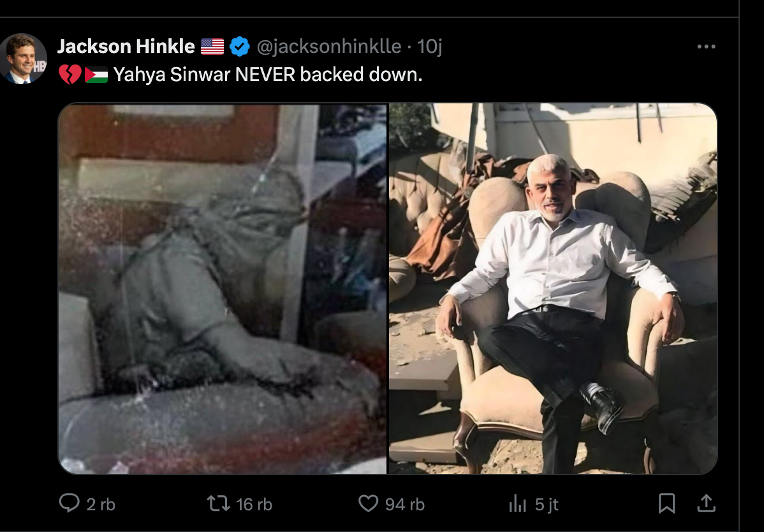Open the left grayscale photo

tap(223, 288)
